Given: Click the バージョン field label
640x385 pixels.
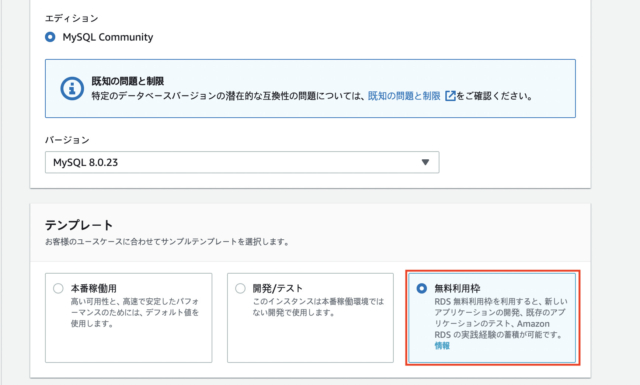Looking at the screenshot, I should click(67, 140).
